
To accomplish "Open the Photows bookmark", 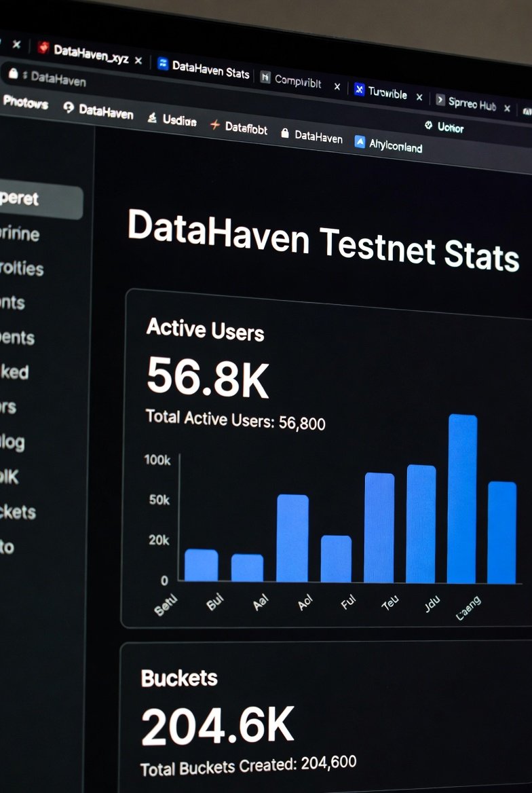I will (25, 103).
